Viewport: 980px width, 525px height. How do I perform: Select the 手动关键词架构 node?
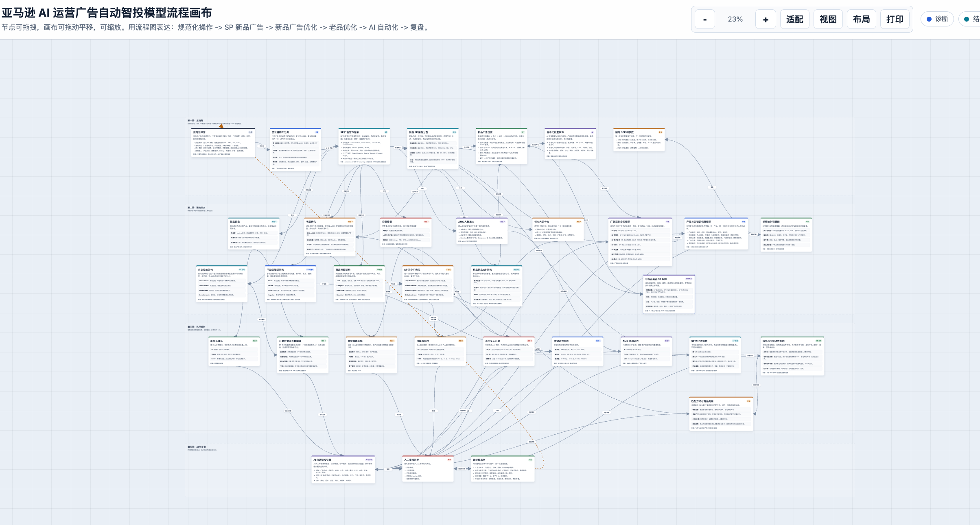[291, 284]
